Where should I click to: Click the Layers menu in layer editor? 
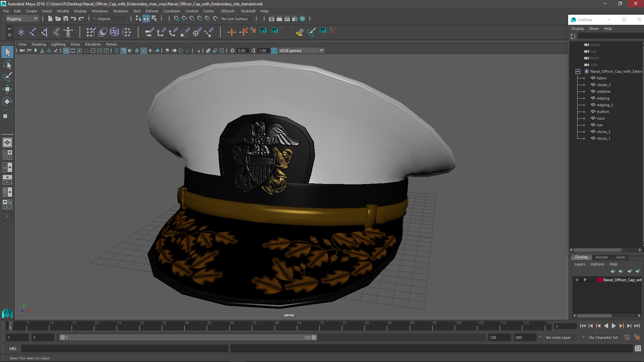click(580, 264)
